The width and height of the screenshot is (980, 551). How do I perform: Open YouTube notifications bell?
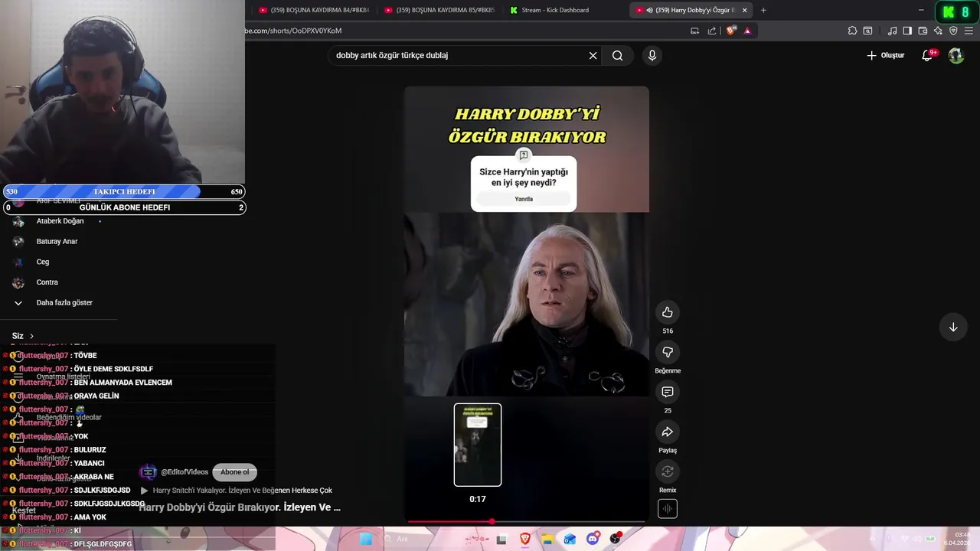927,55
